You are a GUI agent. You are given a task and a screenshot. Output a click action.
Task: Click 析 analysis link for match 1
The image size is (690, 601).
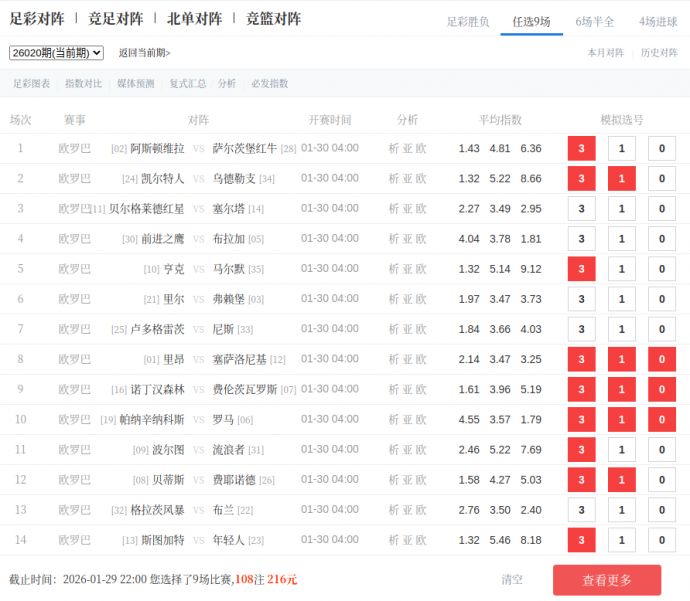pyautogui.click(x=393, y=148)
